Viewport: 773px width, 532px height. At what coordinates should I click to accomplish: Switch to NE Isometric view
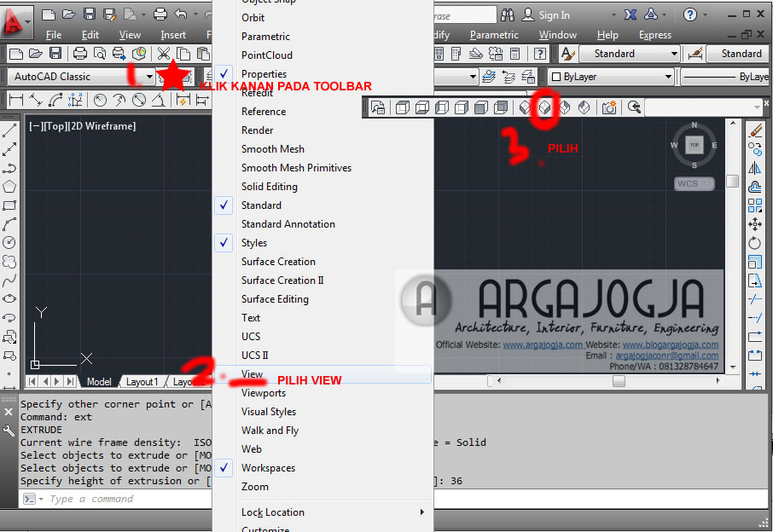565,107
